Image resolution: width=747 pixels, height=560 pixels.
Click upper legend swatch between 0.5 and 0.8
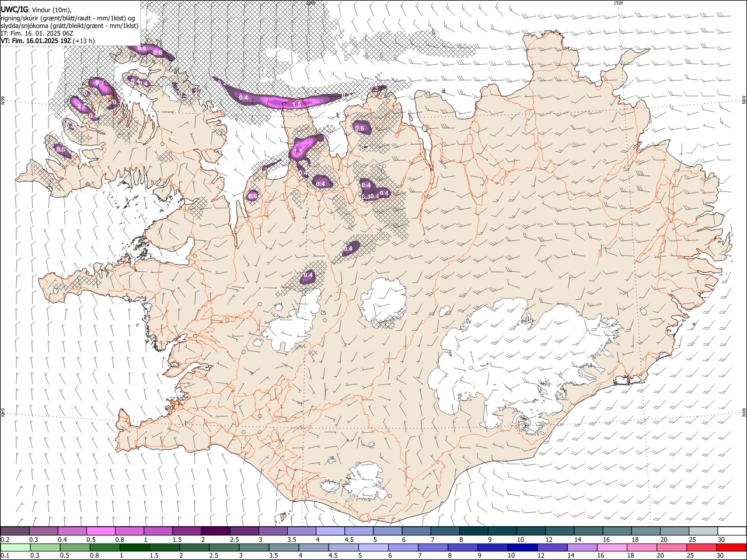[x=101, y=531]
